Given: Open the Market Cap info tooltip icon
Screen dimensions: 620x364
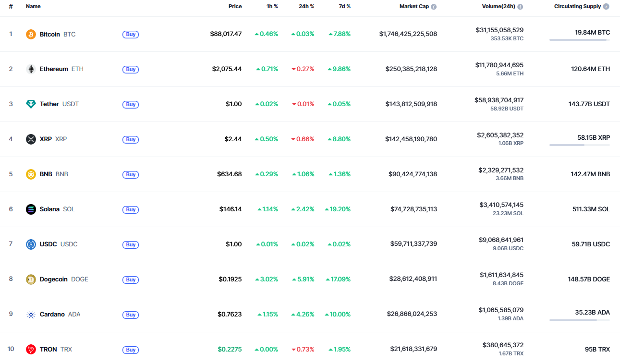Looking at the screenshot, I should [434, 7].
